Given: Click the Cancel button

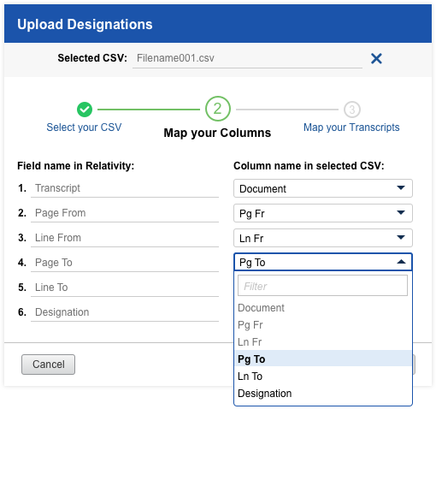Looking at the screenshot, I should pos(48,365).
